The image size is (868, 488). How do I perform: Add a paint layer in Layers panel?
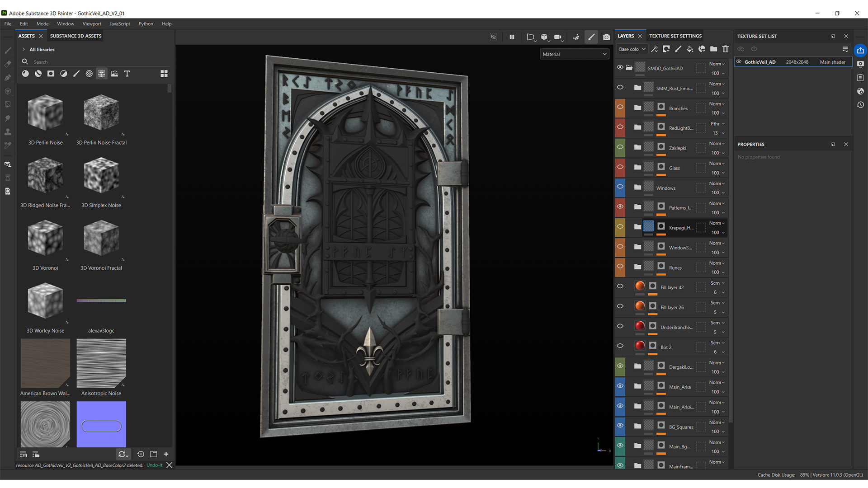[678, 49]
